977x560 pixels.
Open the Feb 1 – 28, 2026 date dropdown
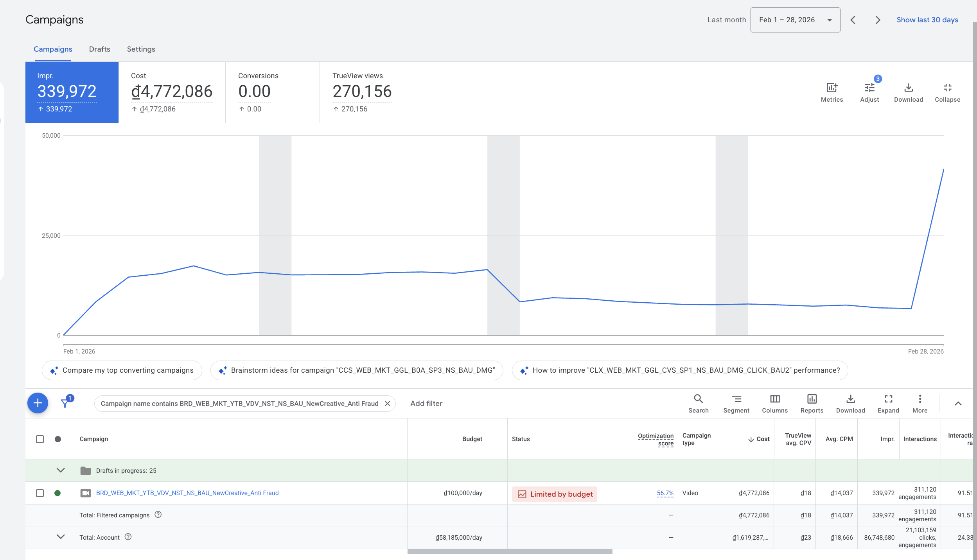coord(795,20)
